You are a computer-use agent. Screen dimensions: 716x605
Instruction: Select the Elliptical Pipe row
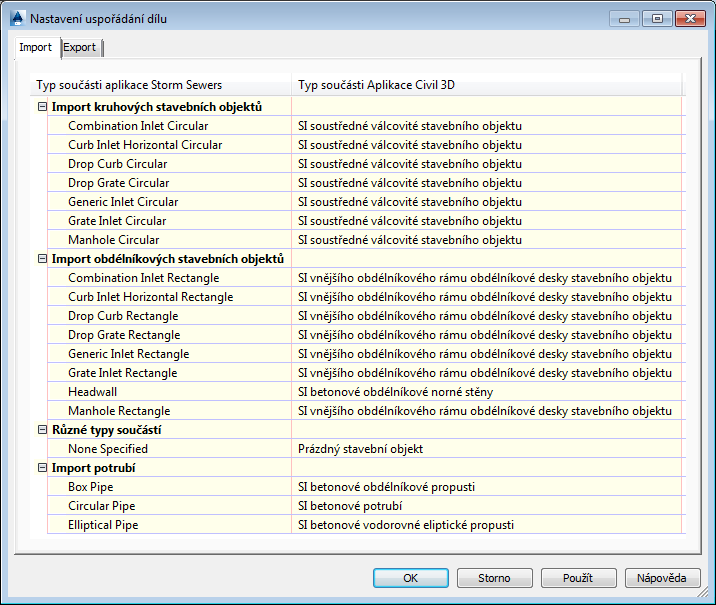pyautogui.click(x=366, y=525)
